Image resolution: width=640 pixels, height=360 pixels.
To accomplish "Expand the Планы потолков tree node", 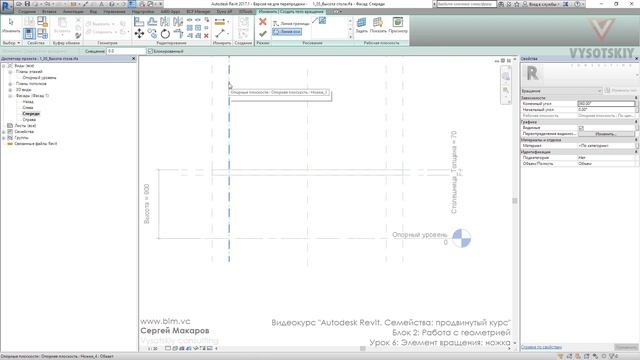I will tap(10, 84).
